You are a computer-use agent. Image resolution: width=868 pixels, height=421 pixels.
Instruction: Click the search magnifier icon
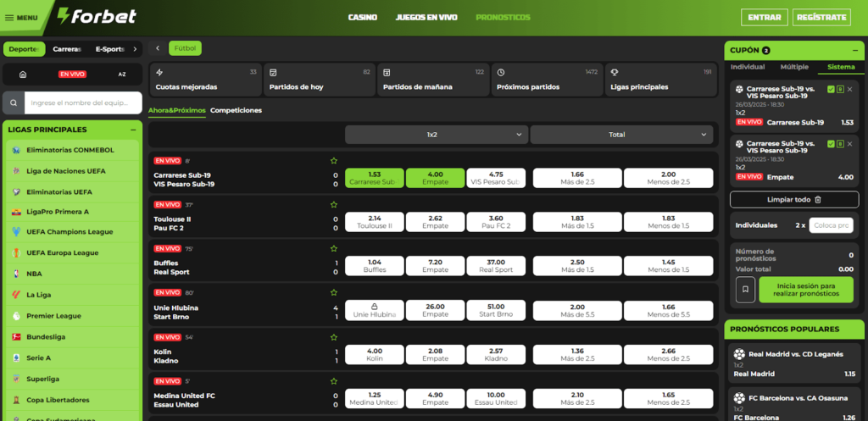pos(14,102)
